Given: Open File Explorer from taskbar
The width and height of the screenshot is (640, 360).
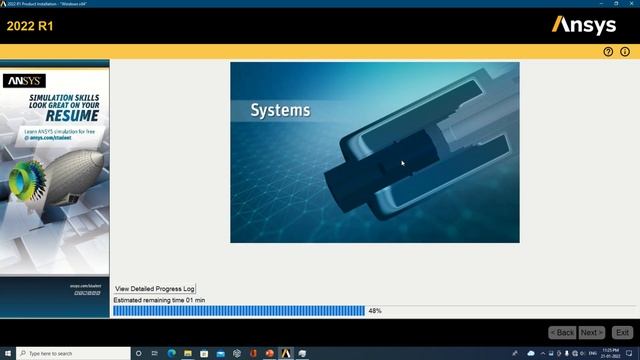Looking at the screenshot, I should pyautogui.click(x=188, y=353).
